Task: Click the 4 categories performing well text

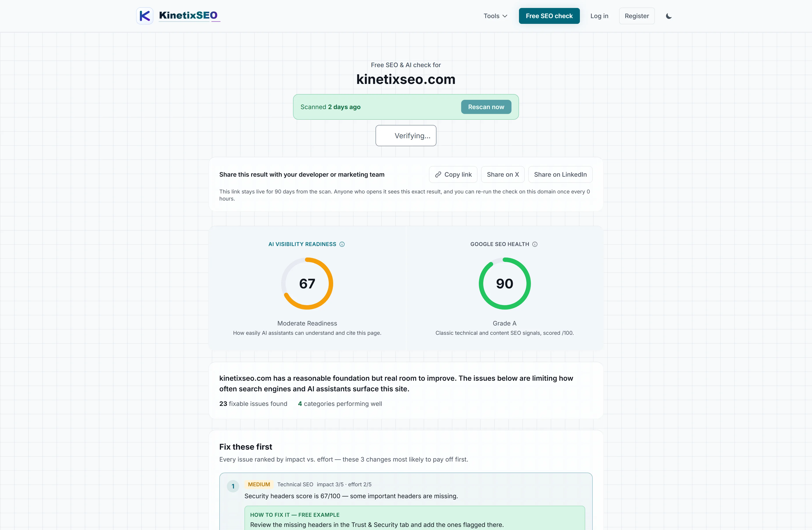Action: 340,404
